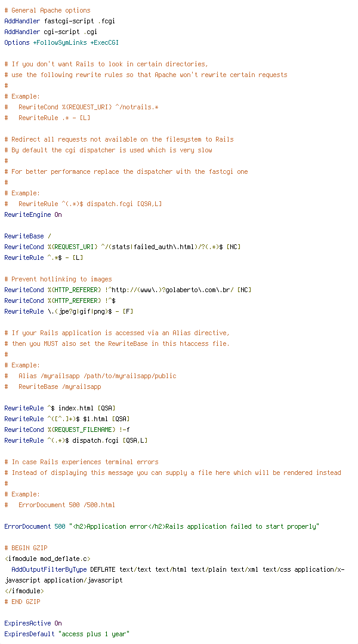Click the closing </ifmodule> tag

click(x=24, y=591)
